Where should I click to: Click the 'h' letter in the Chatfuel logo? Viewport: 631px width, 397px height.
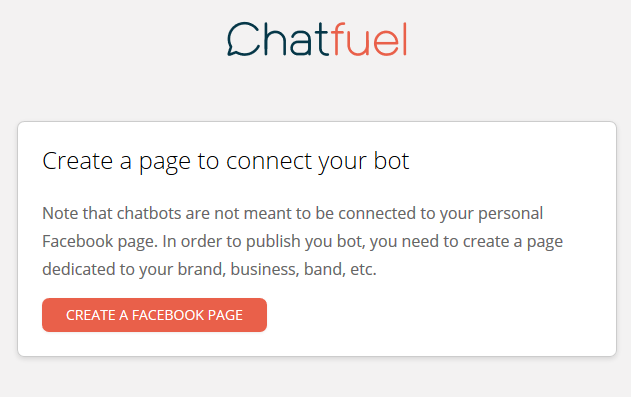point(276,39)
